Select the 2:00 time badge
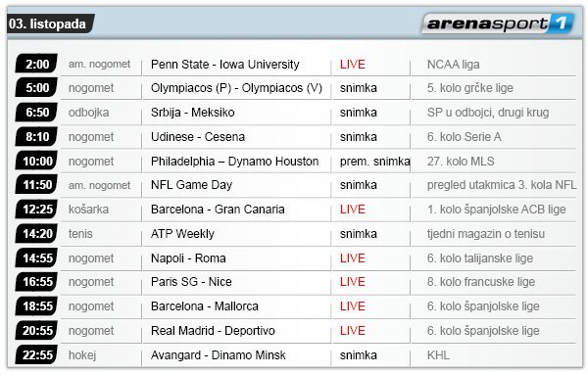The height and width of the screenshot is (375, 588). 36,64
